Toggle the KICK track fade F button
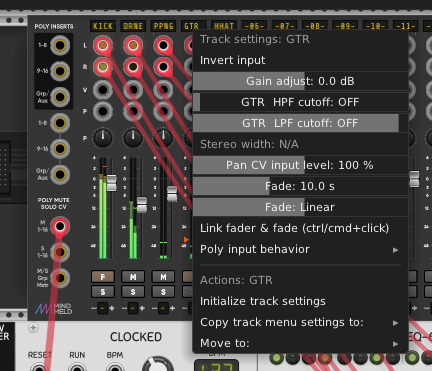 pyautogui.click(x=103, y=277)
